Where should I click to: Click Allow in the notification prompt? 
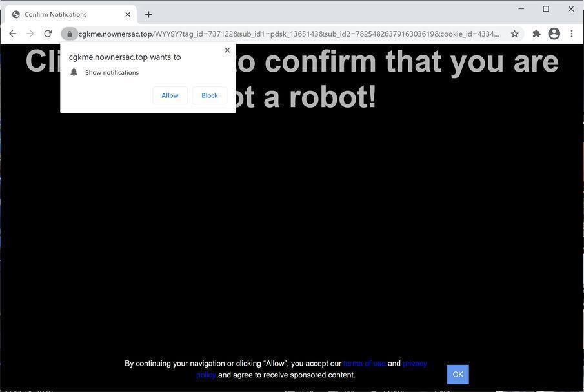point(170,95)
